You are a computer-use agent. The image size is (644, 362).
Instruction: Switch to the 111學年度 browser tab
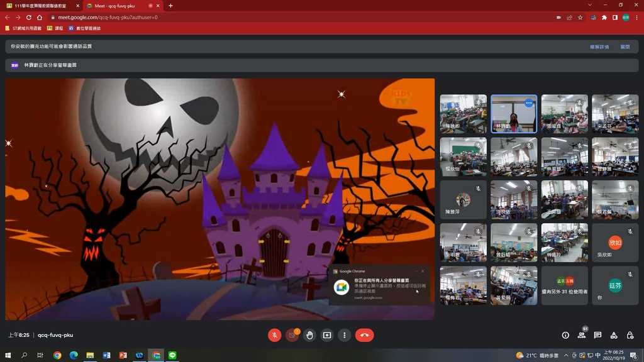pos(40,6)
